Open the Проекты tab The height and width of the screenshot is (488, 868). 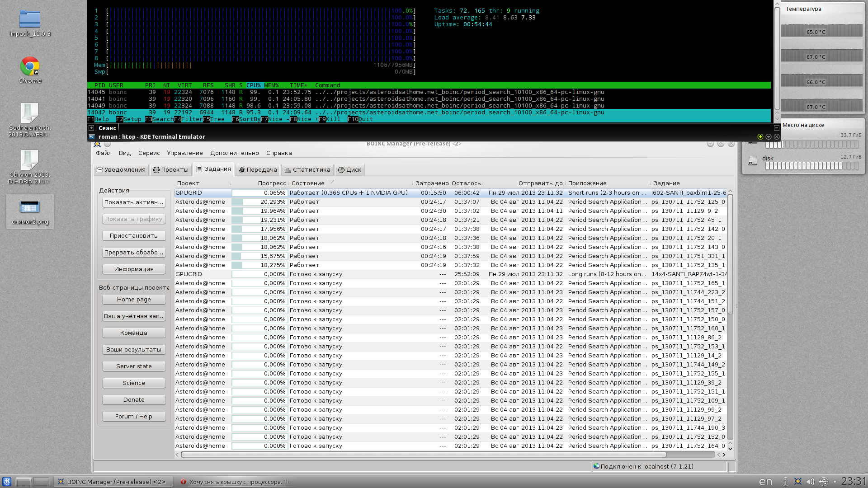click(x=170, y=170)
